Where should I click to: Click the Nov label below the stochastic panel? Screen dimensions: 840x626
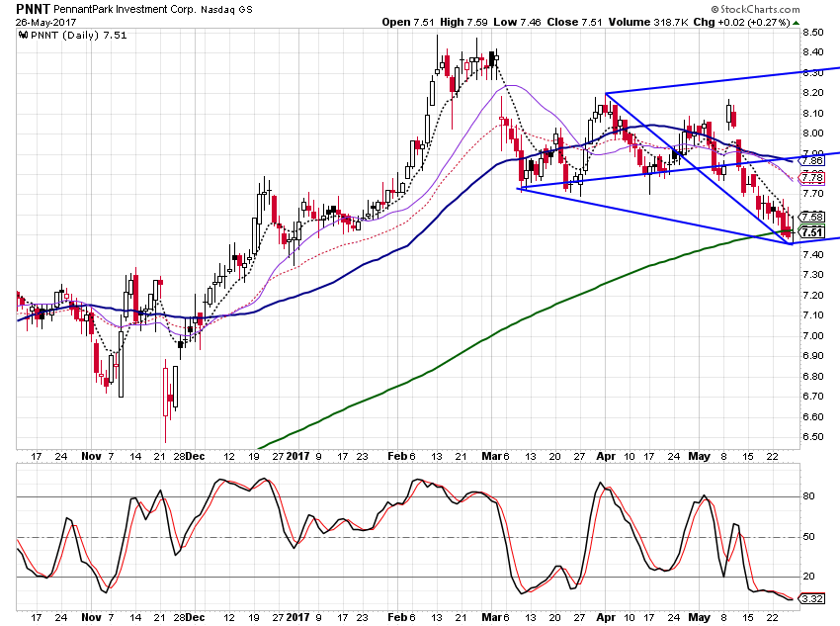pos(91,617)
